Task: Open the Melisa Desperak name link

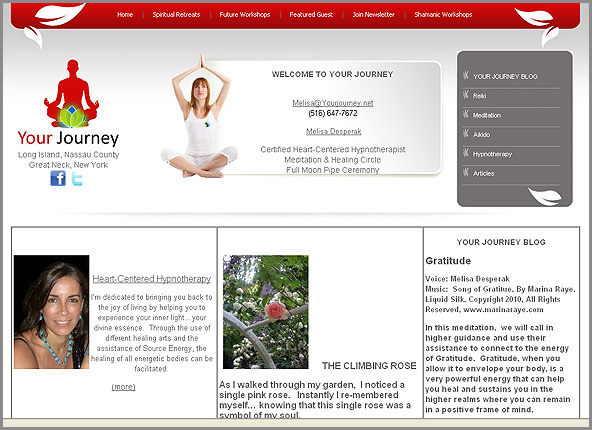Action: 334,131
